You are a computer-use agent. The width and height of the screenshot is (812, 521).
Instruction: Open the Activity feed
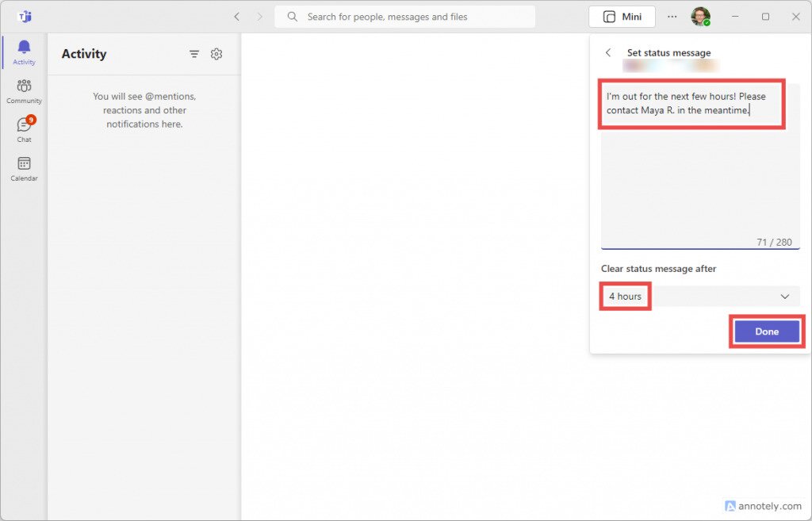click(24, 52)
